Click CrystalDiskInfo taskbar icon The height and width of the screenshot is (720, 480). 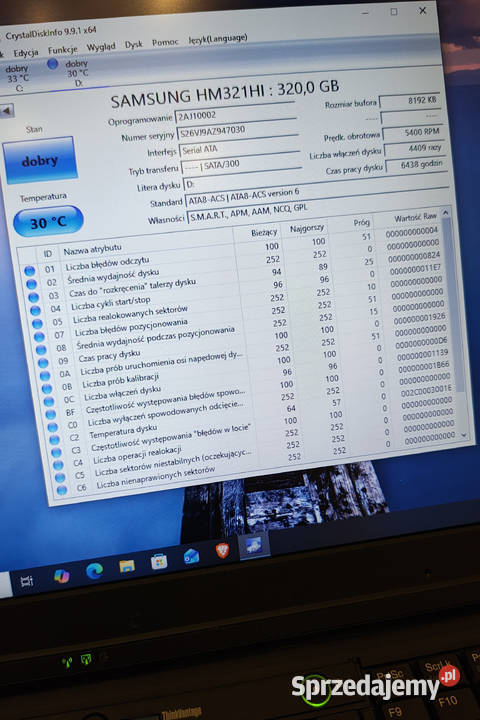tap(254, 546)
